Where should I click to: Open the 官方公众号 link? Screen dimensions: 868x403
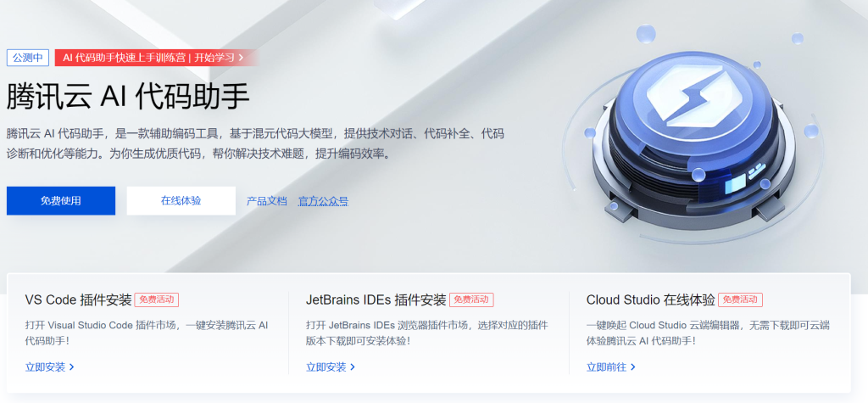323,201
